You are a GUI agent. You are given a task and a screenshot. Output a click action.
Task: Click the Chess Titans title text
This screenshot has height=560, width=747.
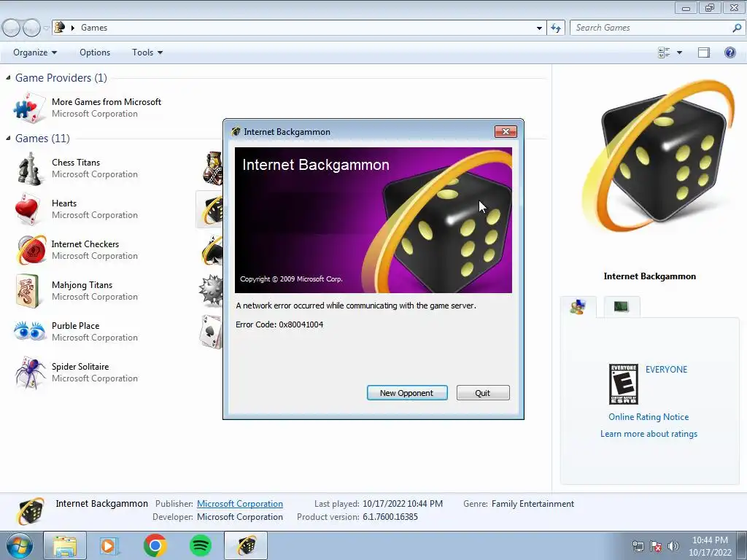click(76, 163)
